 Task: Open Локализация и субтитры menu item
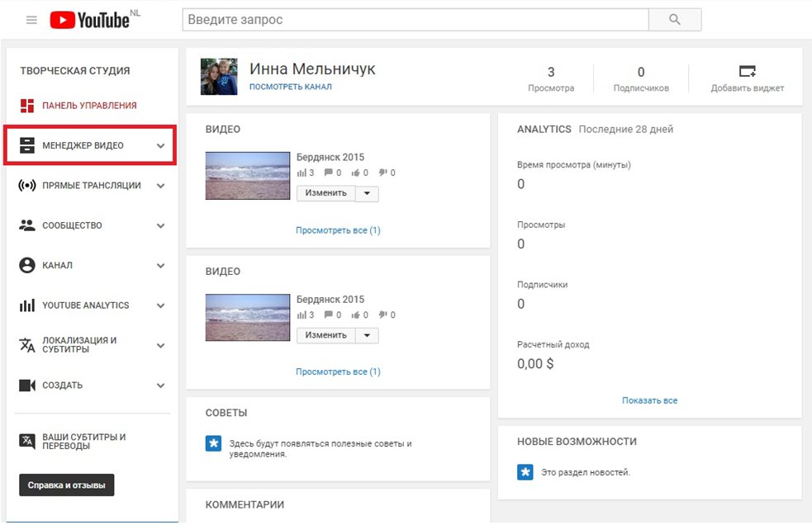(x=79, y=345)
